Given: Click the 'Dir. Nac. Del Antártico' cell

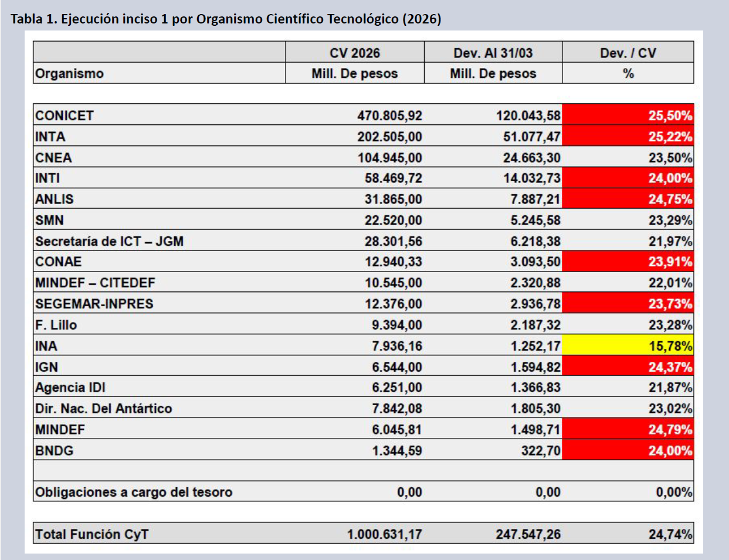Looking at the screenshot, I should (x=103, y=409).
